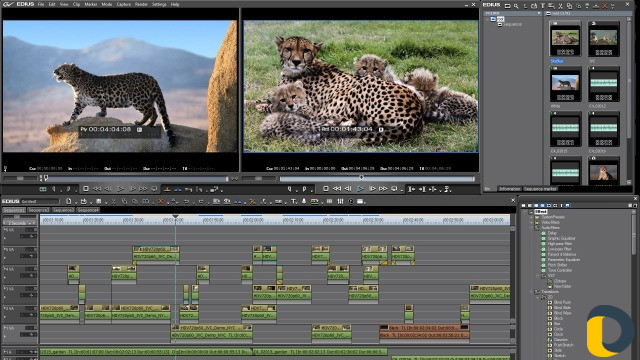Set In point in the recorder

290,189
